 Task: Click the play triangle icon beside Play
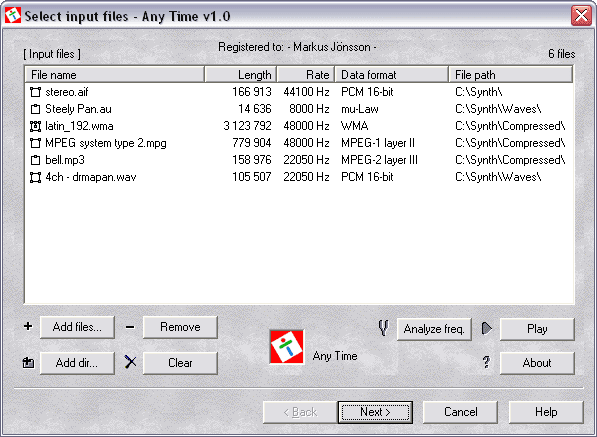(487, 328)
